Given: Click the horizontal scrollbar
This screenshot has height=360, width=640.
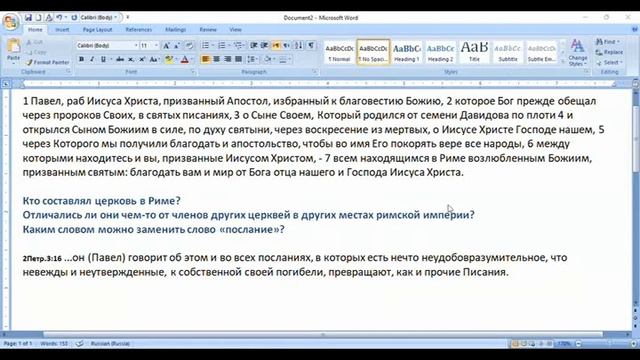Looking at the screenshot, I should tap(322, 335).
